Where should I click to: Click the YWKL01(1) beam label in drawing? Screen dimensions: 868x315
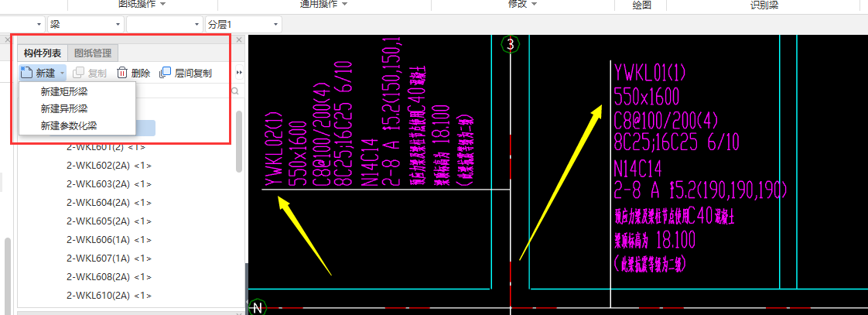651,73
